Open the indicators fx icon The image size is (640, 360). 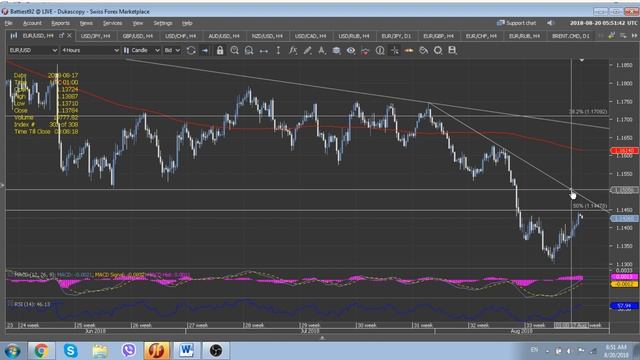[x=293, y=50]
